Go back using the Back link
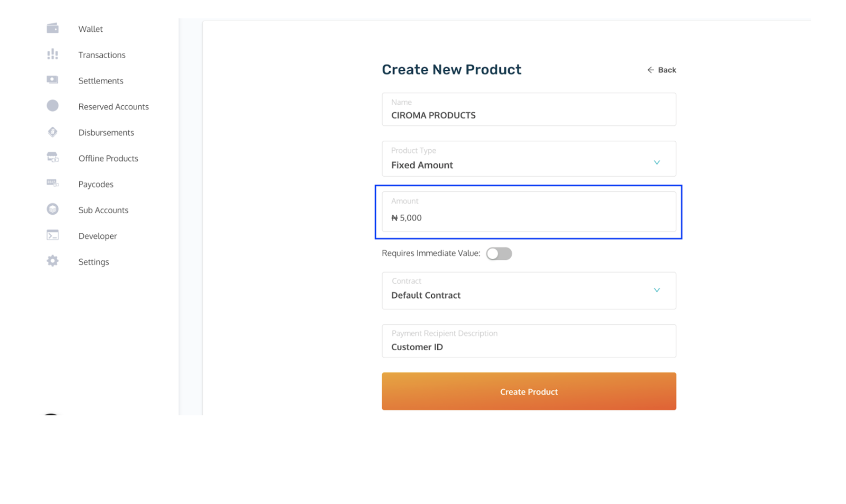 click(x=661, y=70)
